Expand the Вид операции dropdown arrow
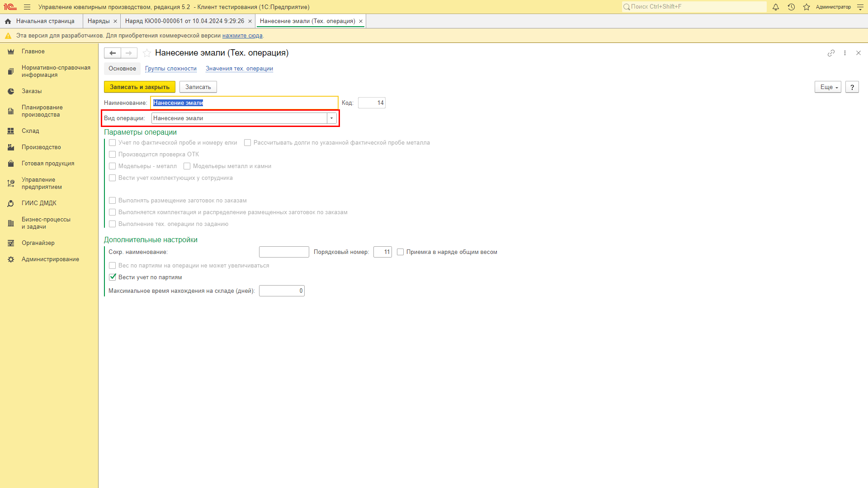The width and height of the screenshot is (868, 488). click(332, 118)
